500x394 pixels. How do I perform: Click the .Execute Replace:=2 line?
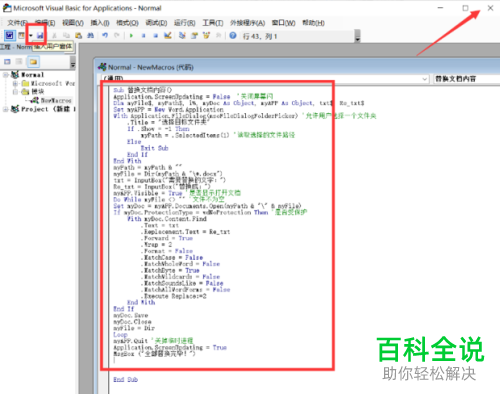point(174,296)
